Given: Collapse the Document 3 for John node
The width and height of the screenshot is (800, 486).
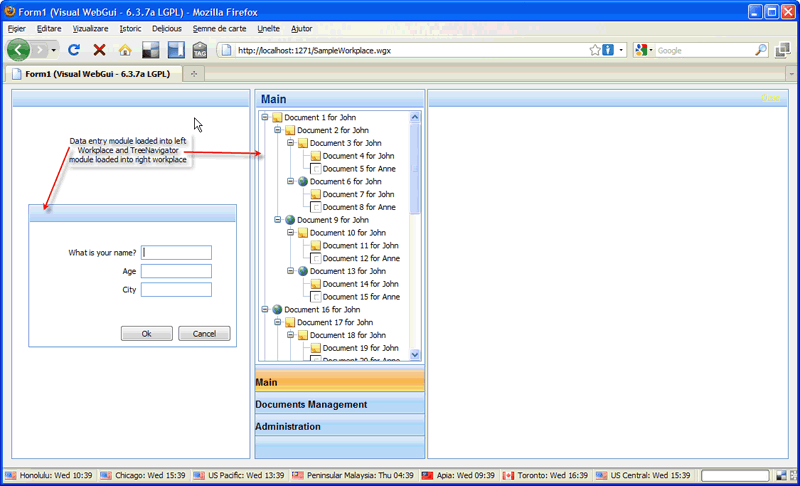Looking at the screenshot, I should click(x=290, y=143).
